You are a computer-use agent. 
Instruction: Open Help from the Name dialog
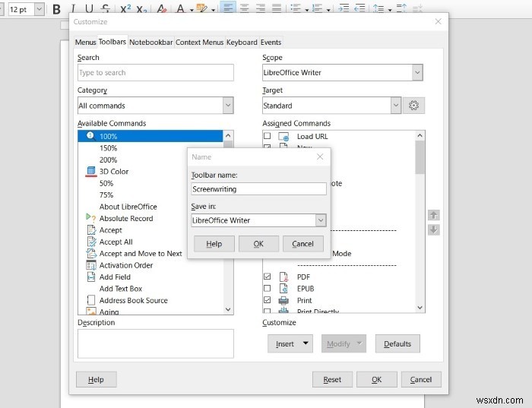click(x=214, y=244)
